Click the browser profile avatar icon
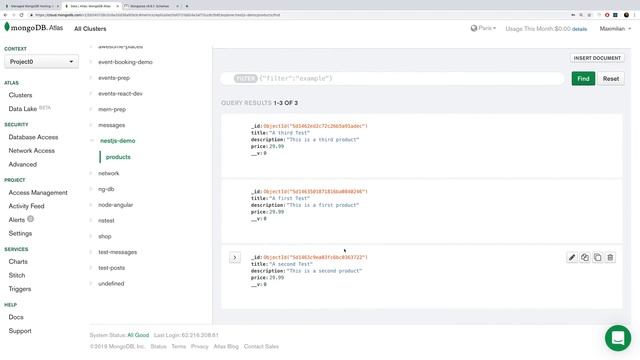Viewport: 640px width, 360px height. (626, 15)
